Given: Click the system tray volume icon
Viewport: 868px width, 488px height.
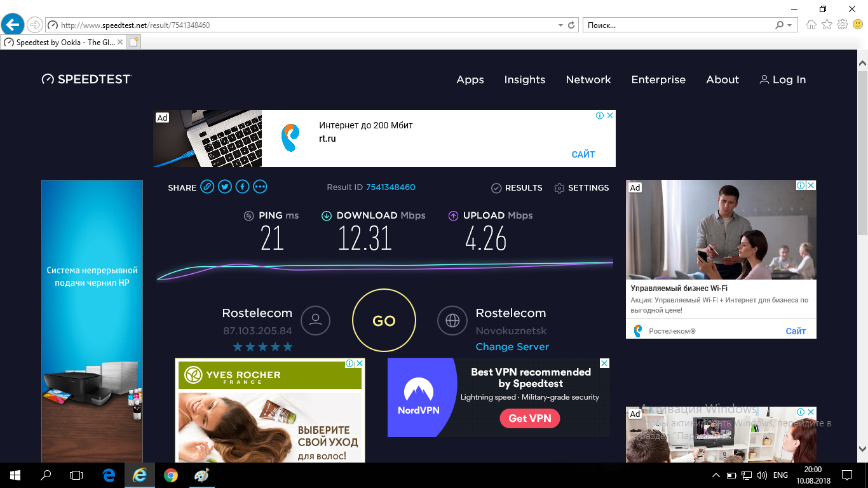Looking at the screenshot, I should pyautogui.click(x=761, y=475).
